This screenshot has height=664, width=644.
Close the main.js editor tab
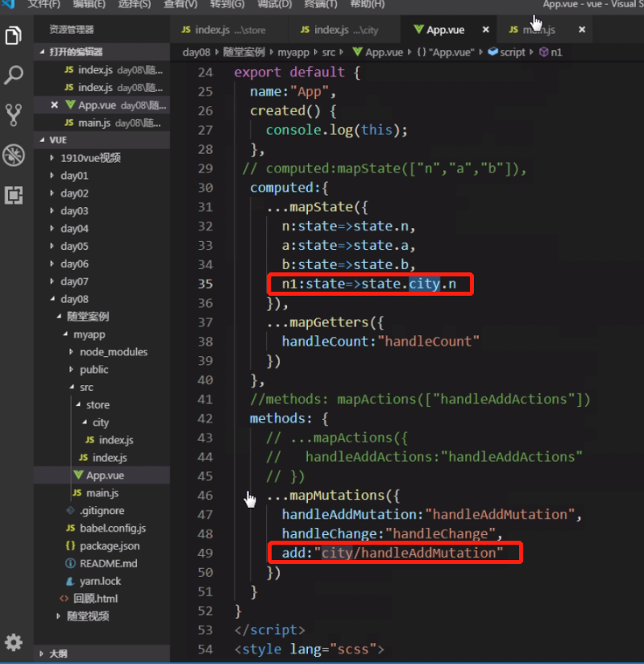coord(582,30)
